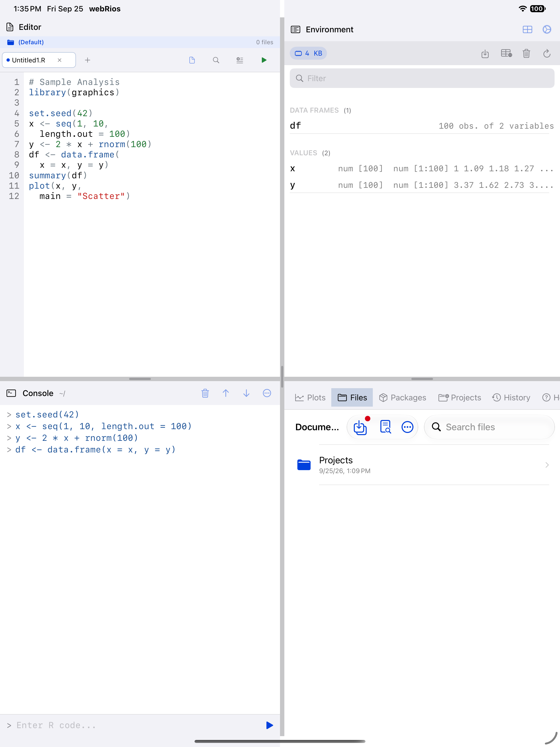The image size is (560, 747).
Task: Switch to the History tab
Action: pyautogui.click(x=511, y=397)
